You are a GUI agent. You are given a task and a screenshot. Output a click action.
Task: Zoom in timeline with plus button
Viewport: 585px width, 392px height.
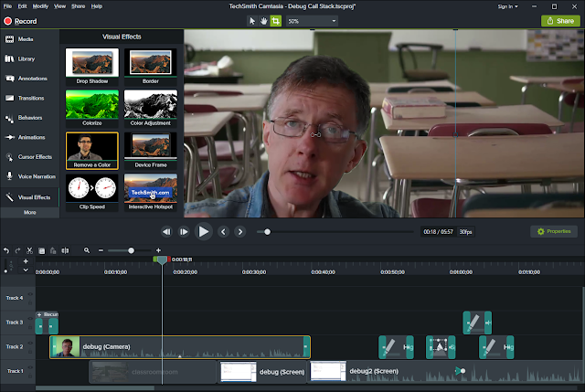pyautogui.click(x=158, y=250)
